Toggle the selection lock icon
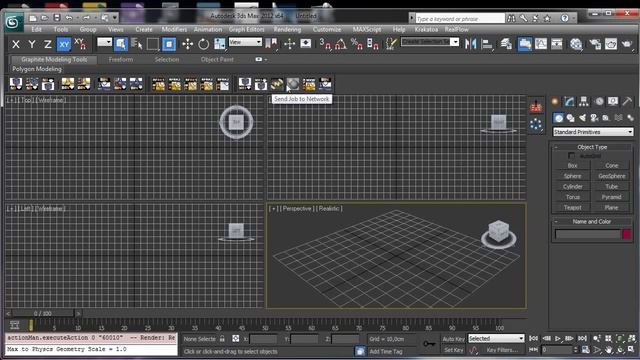 [x=222, y=338]
